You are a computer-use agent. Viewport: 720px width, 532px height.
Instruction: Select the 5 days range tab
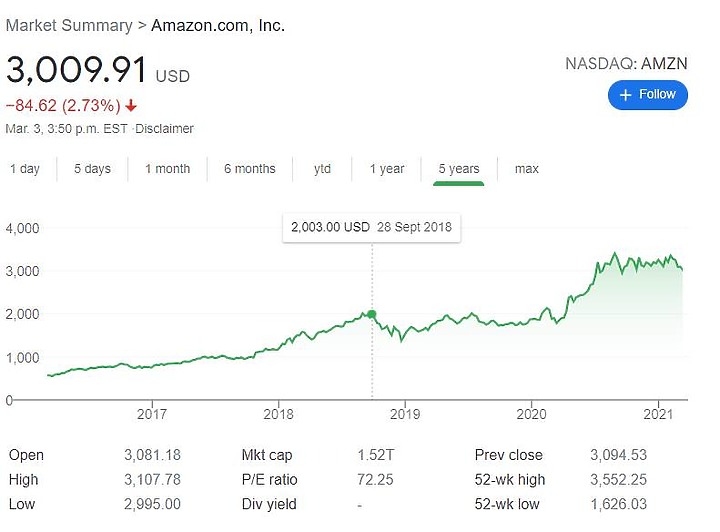pos(92,169)
